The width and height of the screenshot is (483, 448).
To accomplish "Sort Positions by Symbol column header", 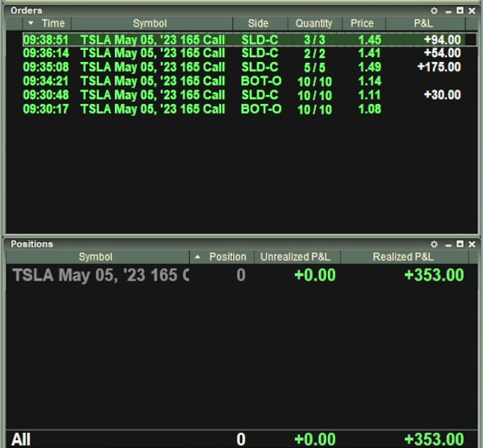I will click(x=97, y=257).
